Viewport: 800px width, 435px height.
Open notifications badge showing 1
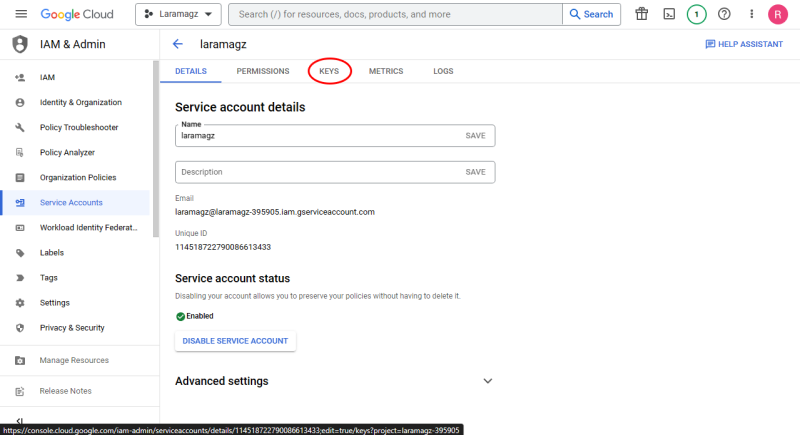(696, 14)
